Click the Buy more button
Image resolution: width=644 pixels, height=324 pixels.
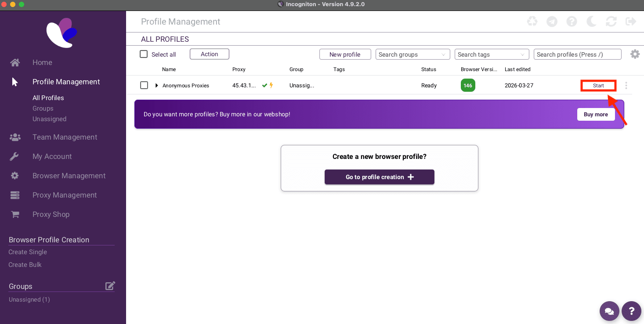[596, 114]
